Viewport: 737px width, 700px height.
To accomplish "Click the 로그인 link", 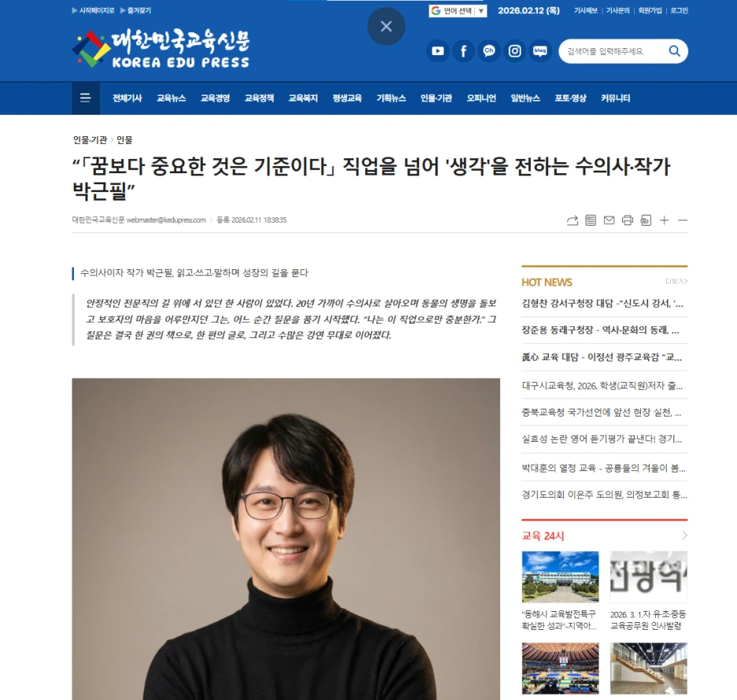I will 680,10.
